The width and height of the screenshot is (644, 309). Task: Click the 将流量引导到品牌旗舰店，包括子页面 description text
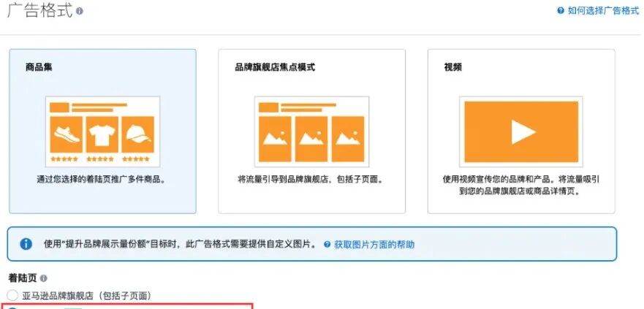point(311,179)
